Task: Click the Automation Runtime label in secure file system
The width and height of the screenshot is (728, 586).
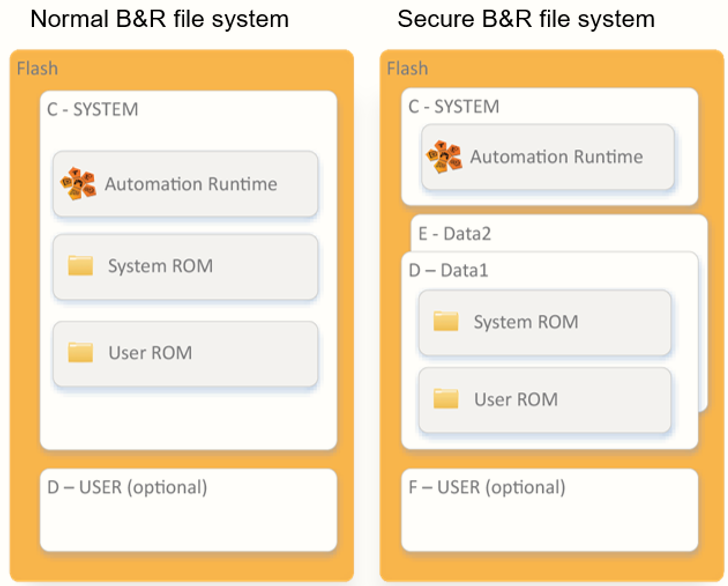Action: pos(557,157)
